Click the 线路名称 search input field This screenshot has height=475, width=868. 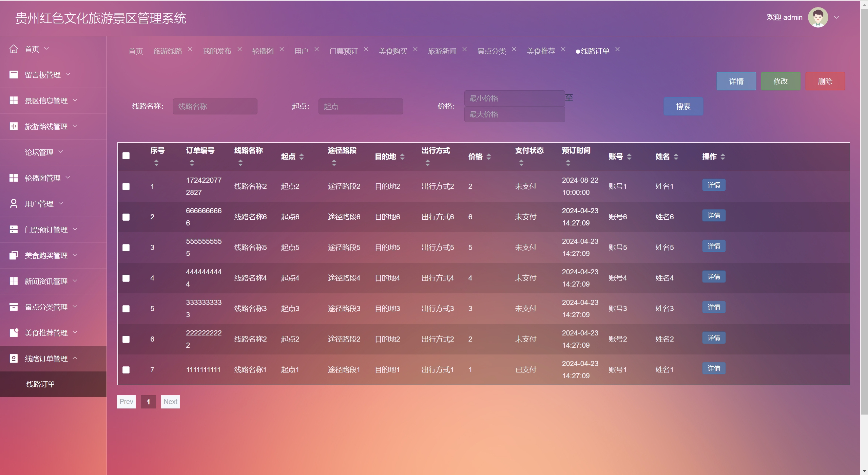tap(215, 107)
